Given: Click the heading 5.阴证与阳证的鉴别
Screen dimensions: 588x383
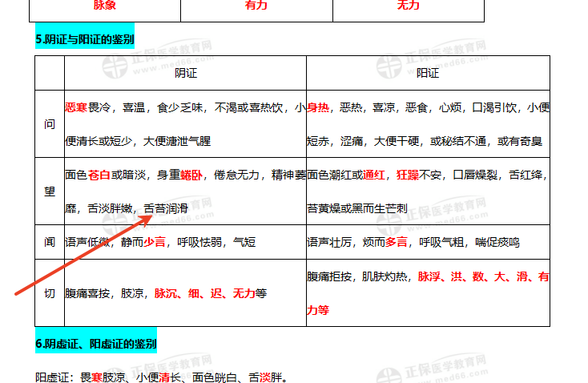Looking at the screenshot, I should pos(85,38).
